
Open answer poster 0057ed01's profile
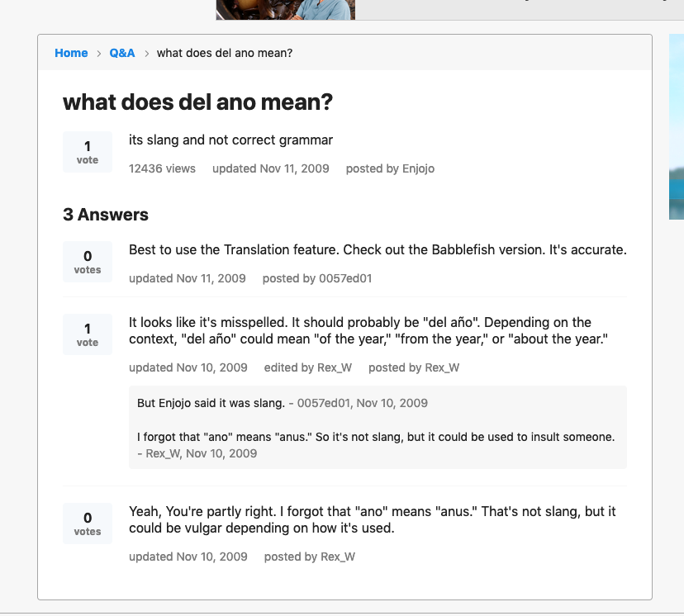pyautogui.click(x=345, y=278)
